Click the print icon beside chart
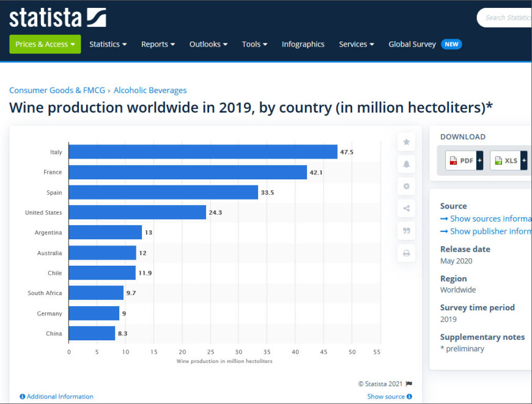Viewport: 532px width, 404px height. pyautogui.click(x=406, y=253)
